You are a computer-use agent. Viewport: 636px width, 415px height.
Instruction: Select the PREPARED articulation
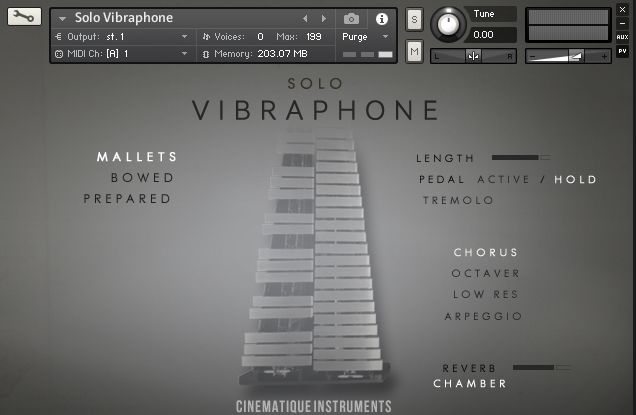click(x=127, y=199)
